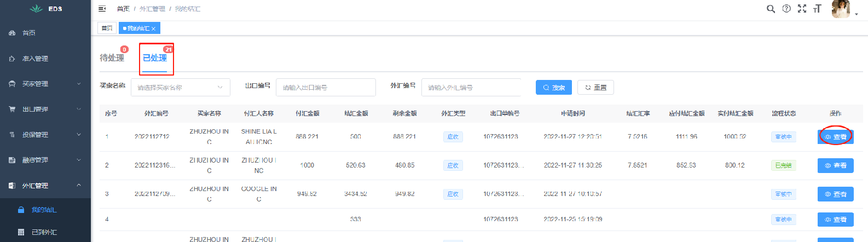
Task: Click the 实付结汇金额 column header
Action: 736,113
